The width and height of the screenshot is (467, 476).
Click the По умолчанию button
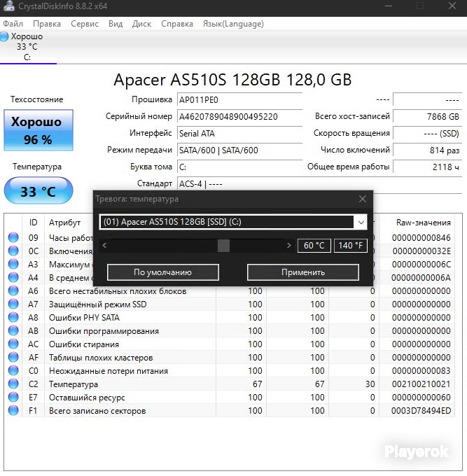pyautogui.click(x=162, y=272)
